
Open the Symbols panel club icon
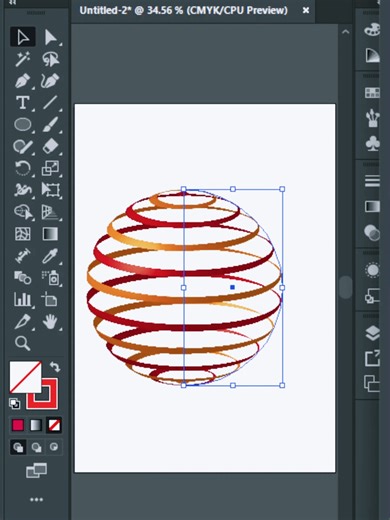(372, 144)
